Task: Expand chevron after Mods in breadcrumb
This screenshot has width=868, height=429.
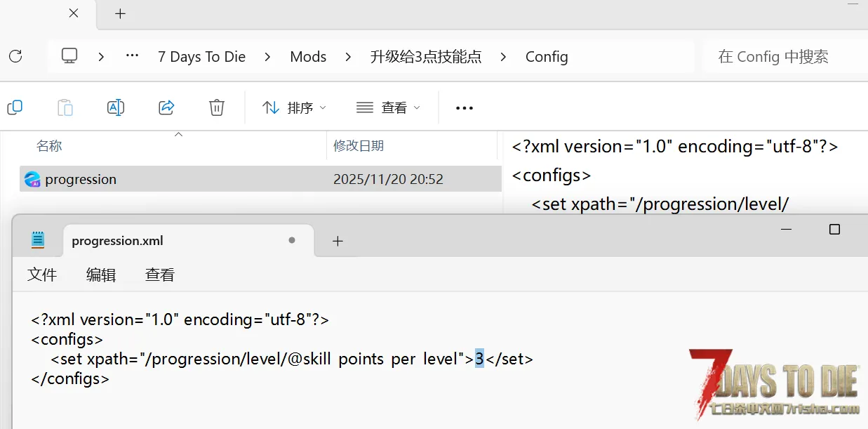Action: click(349, 57)
